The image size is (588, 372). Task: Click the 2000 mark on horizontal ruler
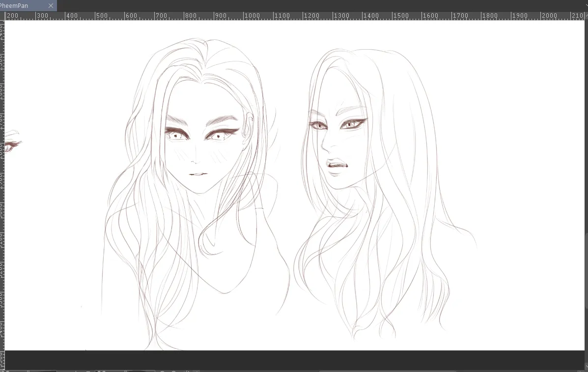(549, 16)
